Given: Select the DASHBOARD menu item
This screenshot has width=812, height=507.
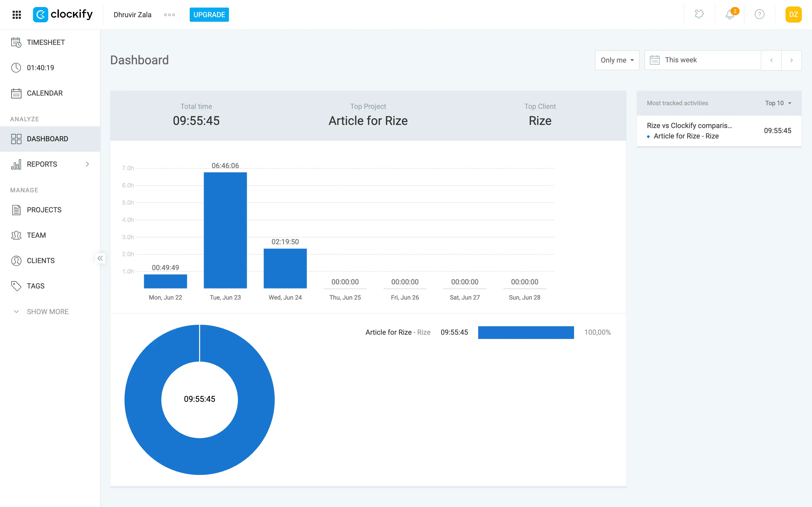Looking at the screenshot, I should point(50,139).
